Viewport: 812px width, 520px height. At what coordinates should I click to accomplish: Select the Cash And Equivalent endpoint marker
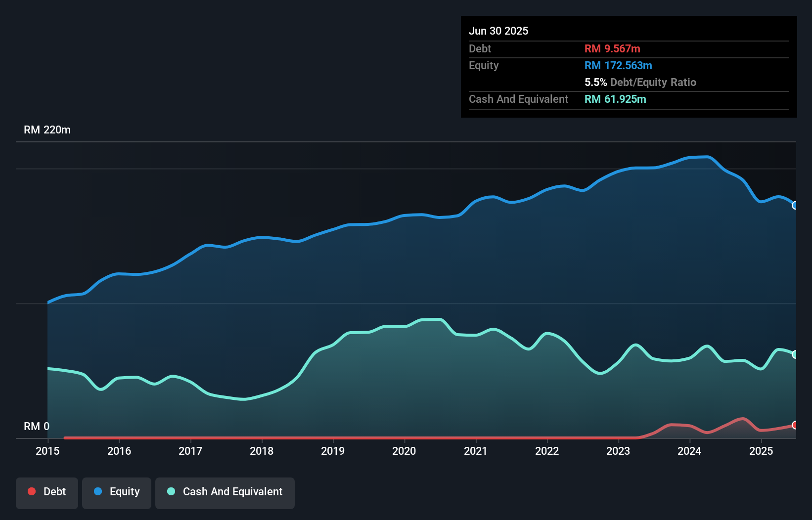pos(795,354)
